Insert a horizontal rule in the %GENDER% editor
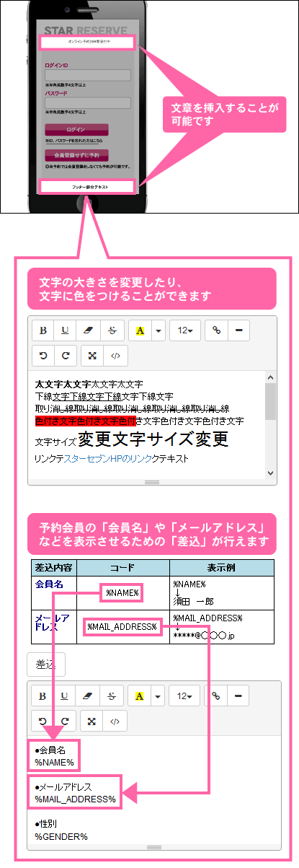 [238, 696]
